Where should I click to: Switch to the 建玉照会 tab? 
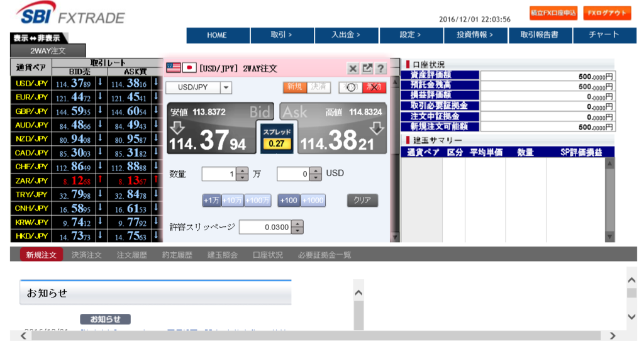[222, 255]
